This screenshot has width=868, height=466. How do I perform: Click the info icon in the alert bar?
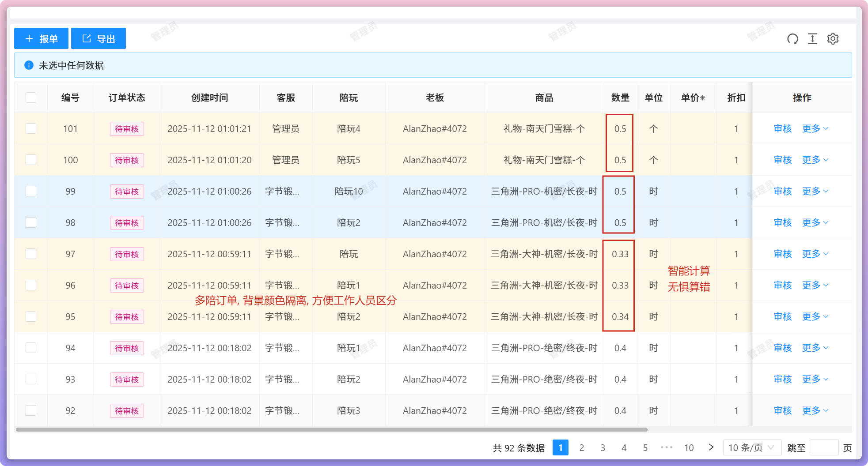coord(29,65)
